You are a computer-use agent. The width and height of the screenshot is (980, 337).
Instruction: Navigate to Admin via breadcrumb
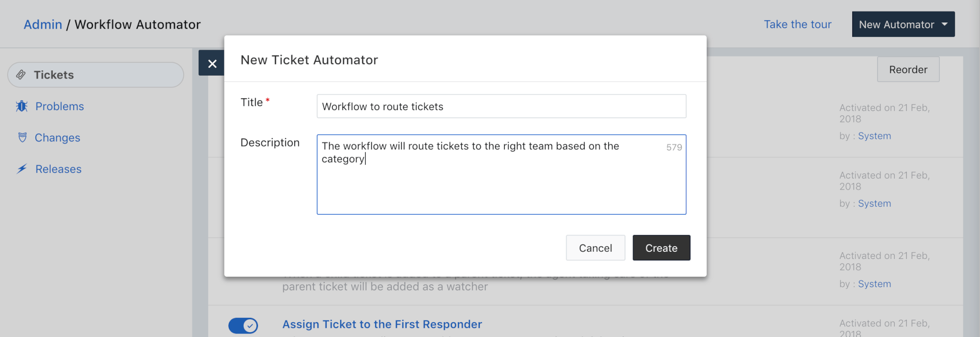(43, 24)
